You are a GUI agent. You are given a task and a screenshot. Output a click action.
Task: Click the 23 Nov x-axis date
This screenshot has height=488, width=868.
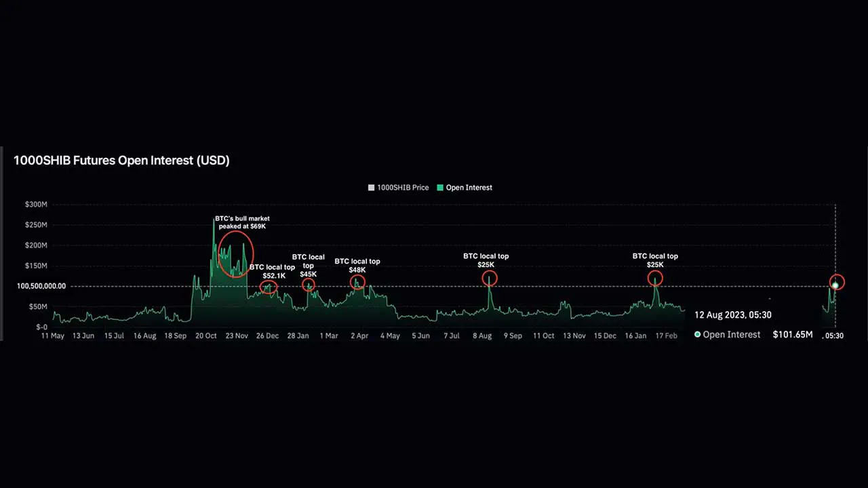[x=237, y=335]
